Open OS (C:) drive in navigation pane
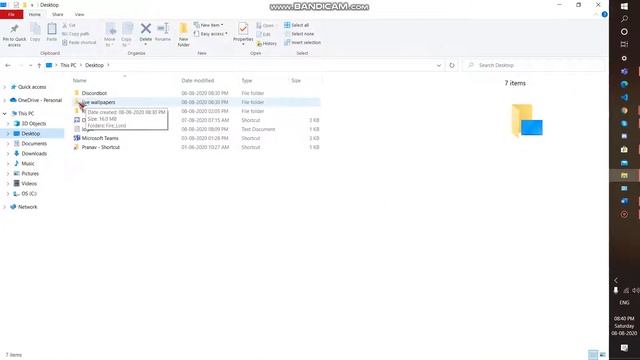The image size is (640, 360). tap(29, 193)
